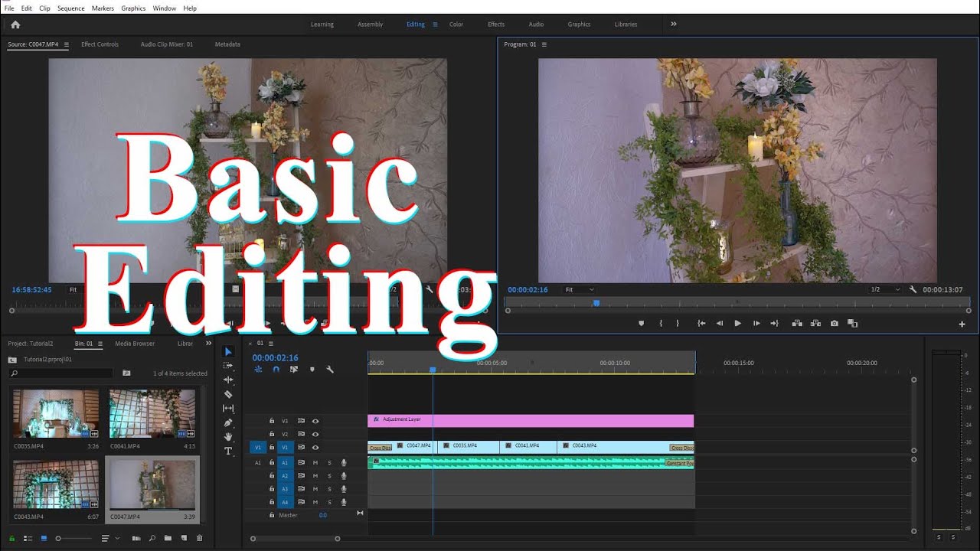Toggle Linked Selection in timeline
The width and height of the screenshot is (980, 551).
pos(294,370)
